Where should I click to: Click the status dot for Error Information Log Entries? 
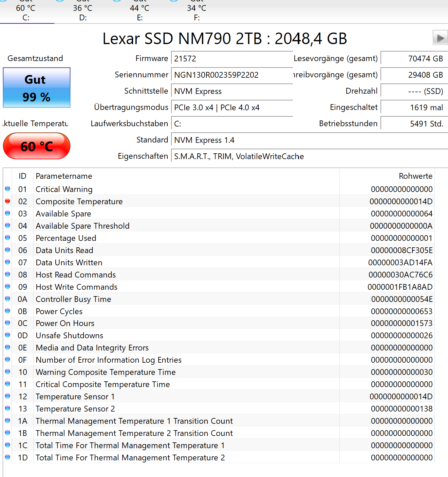[x=7, y=359]
